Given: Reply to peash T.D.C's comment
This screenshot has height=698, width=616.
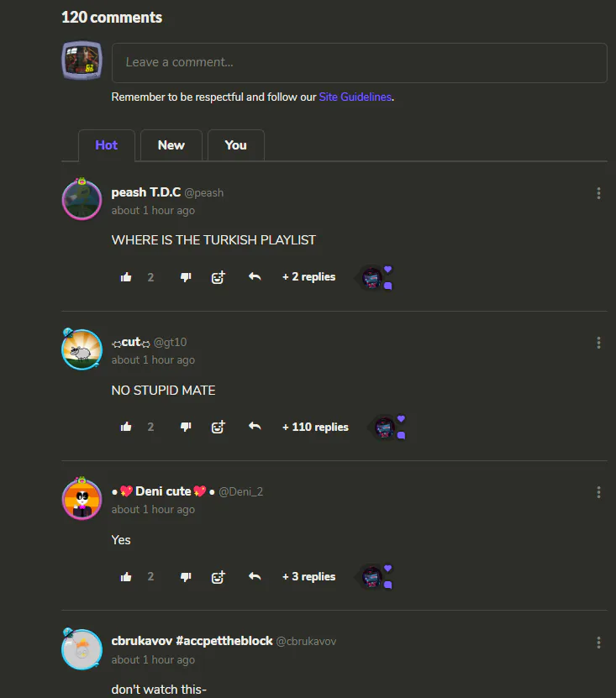Looking at the screenshot, I should tap(255, 277).
